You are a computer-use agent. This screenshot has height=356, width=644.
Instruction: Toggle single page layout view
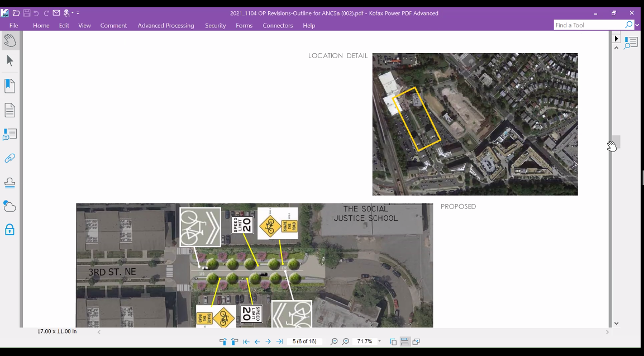click(393, 341)
